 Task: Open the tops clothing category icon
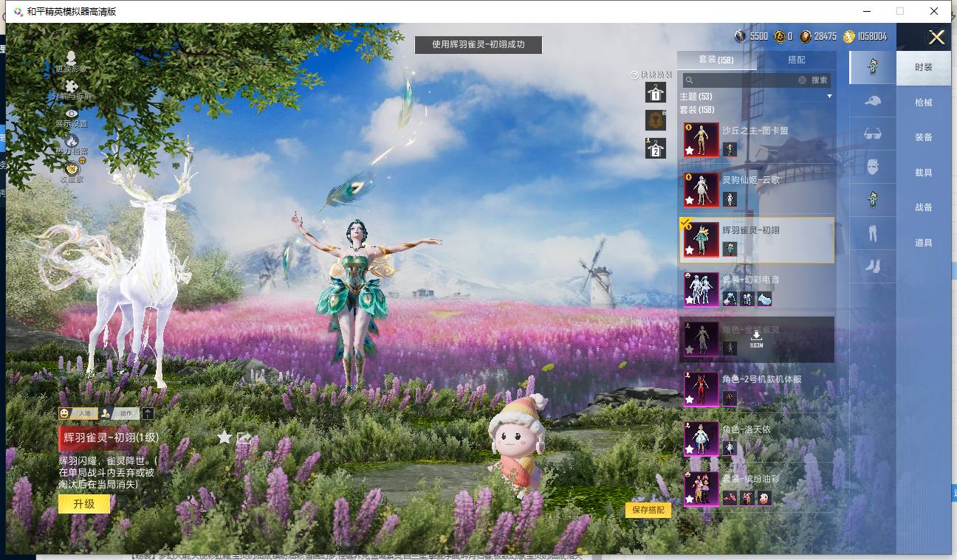(x=872, y=200)
